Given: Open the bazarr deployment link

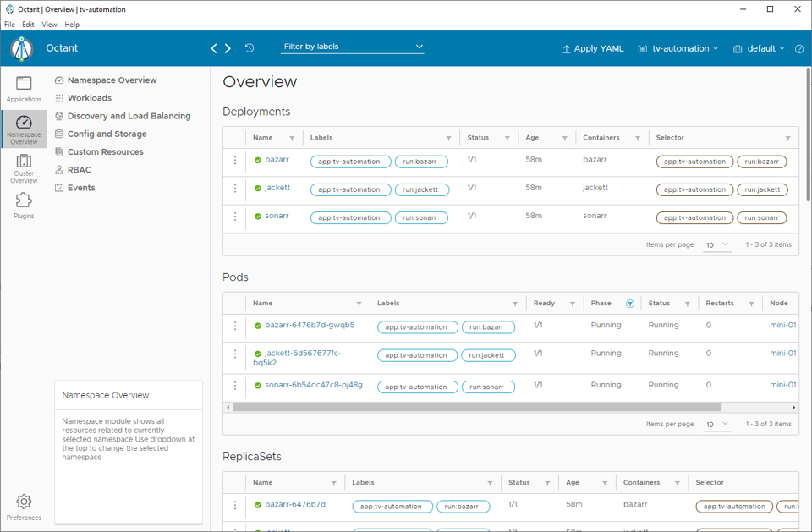Looking at the screenshot, I should [x=277, y=160].
